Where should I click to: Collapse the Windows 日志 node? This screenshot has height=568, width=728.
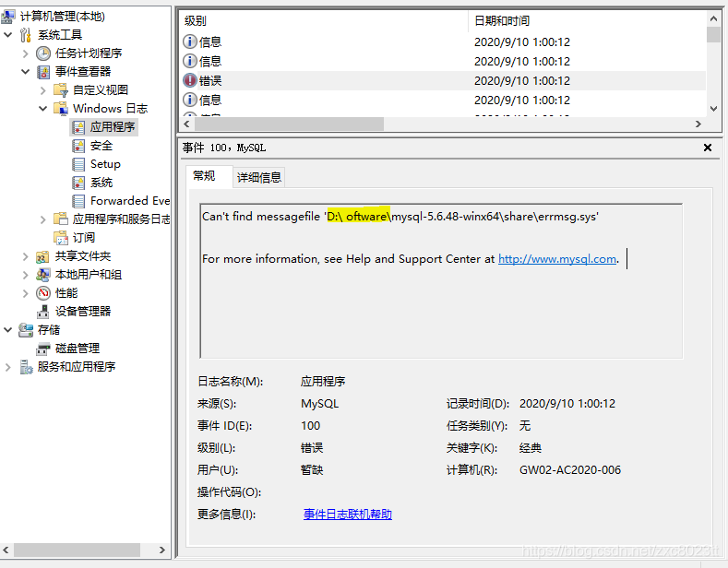tap(43, 109)
